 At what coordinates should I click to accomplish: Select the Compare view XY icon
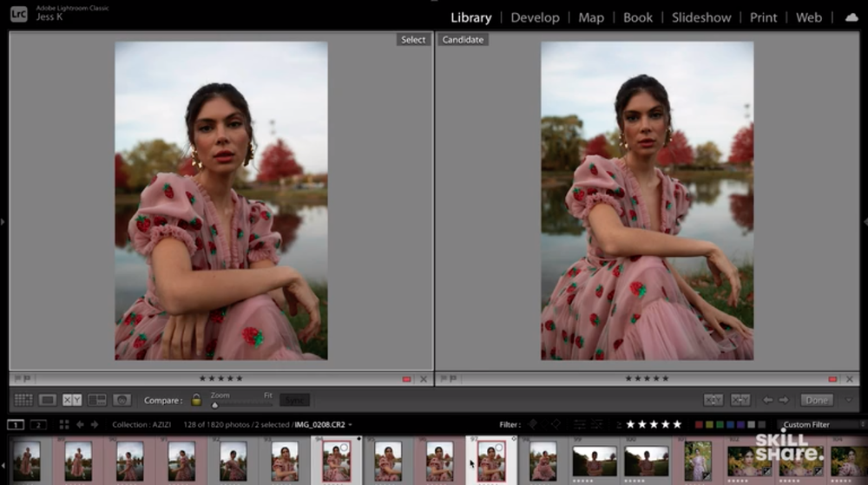tap(72, 400)
